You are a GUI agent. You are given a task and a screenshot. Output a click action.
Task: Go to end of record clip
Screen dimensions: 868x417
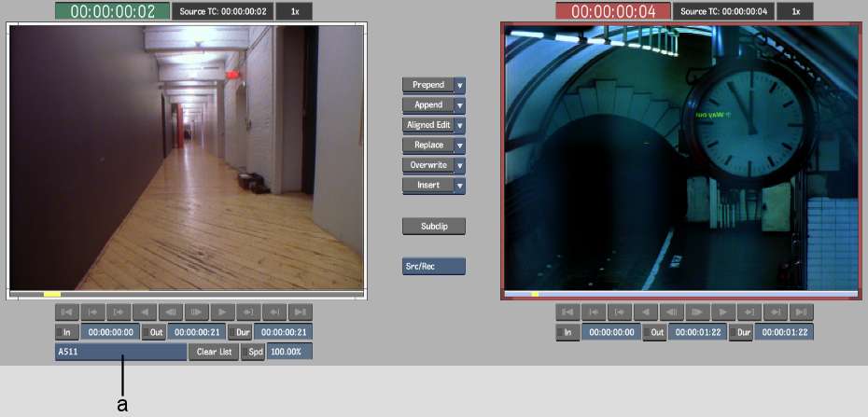pyautogui.click(x=801, y=312)
